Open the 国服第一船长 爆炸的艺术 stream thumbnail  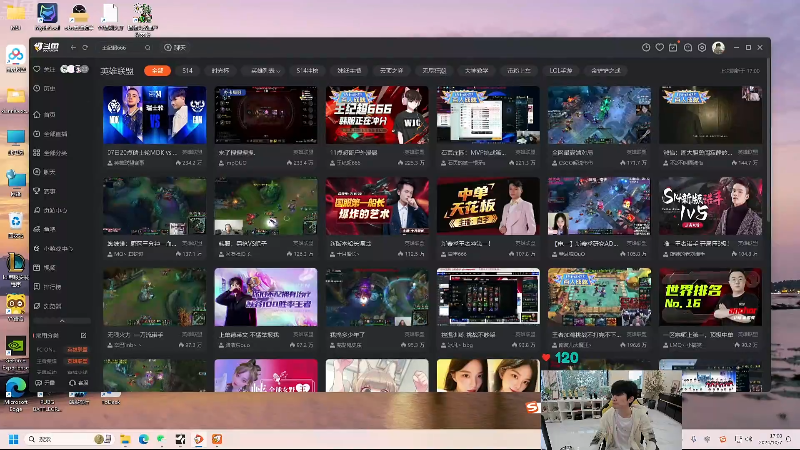pos(377,206)
